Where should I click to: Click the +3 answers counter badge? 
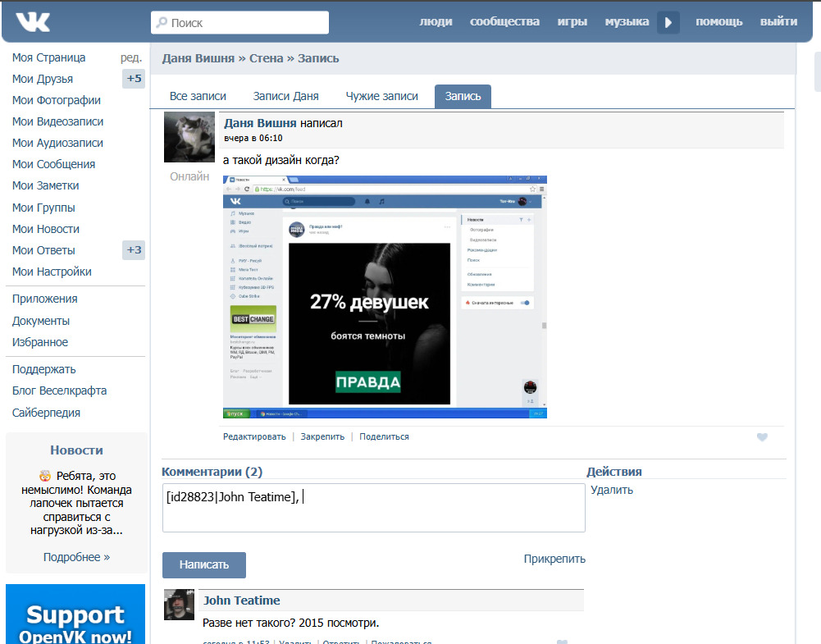[134, 249]
